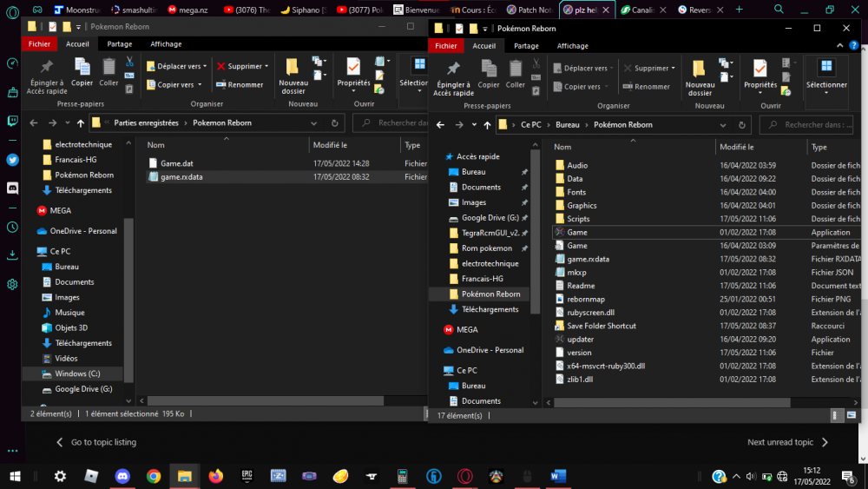
Task: Open Accueil tab in left window
Action: pyautogui.click(x=77, y=43)
